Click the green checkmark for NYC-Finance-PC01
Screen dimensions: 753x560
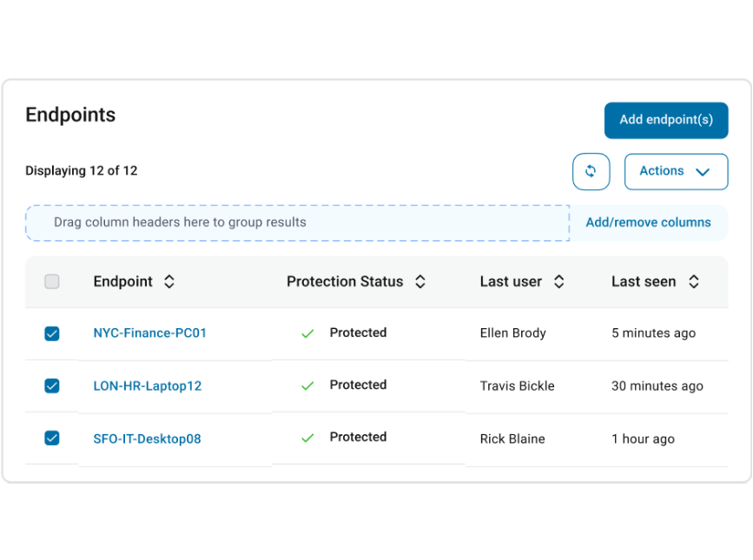[307, 333]
